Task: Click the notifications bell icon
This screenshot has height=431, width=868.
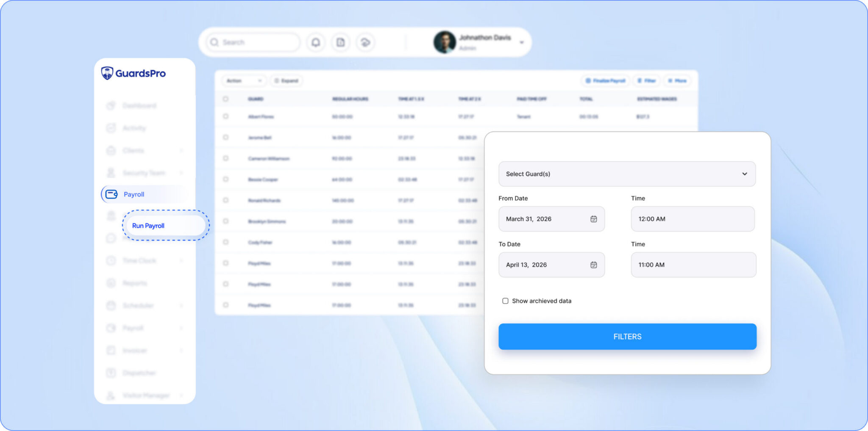Action: point(316,42)
